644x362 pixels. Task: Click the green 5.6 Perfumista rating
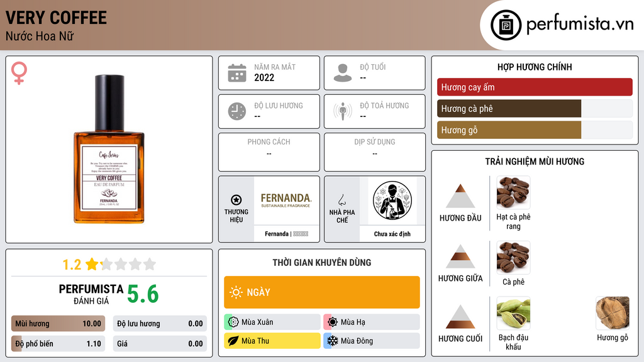tap(143, 294)
